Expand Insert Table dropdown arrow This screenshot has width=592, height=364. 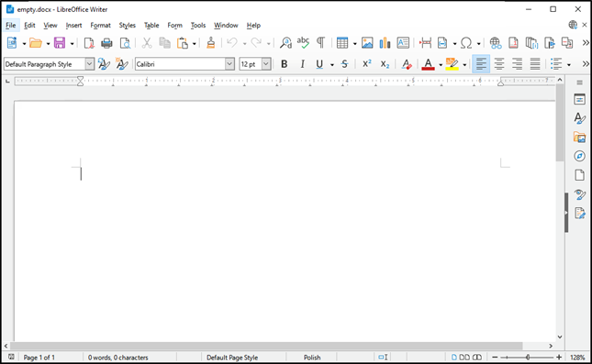[354, 44]
